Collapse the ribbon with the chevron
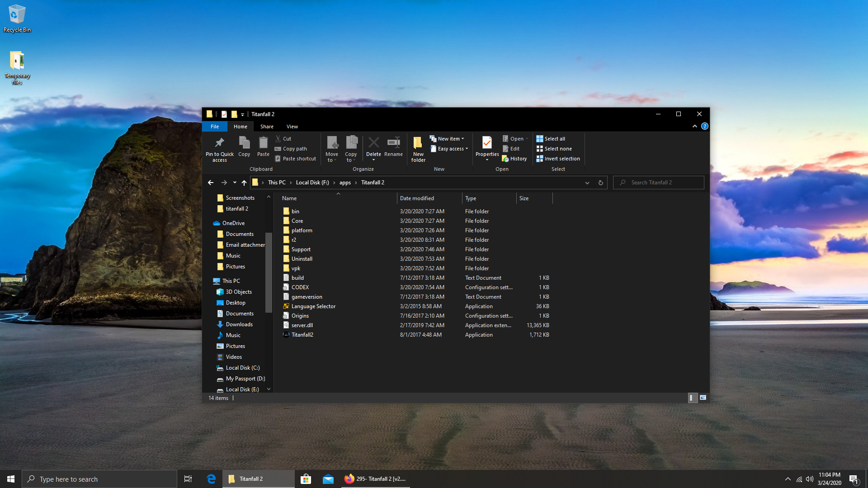The height and width of the screenshot is (488, 868). (x=694, y=127)
